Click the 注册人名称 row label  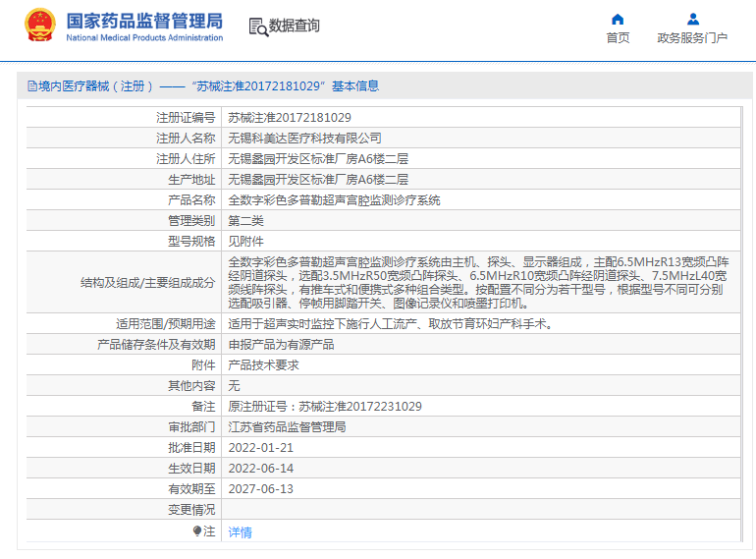(186, 138)
